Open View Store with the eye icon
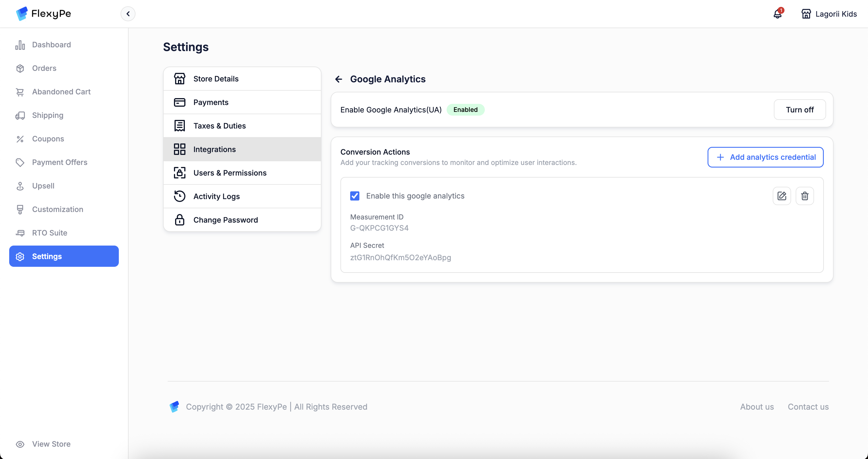The width and height of the screenshot is (868, 459). point(20,444)
